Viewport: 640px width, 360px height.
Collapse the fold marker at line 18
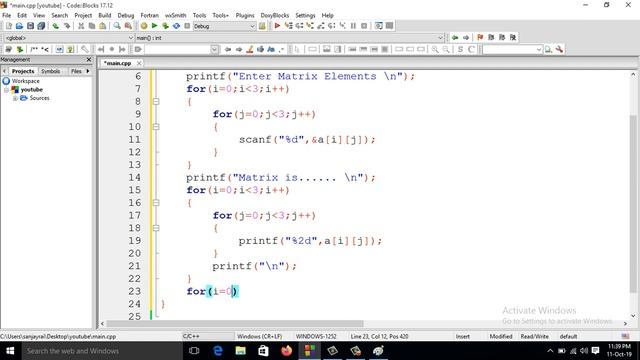pyautogui.click(x=156, y=228)
